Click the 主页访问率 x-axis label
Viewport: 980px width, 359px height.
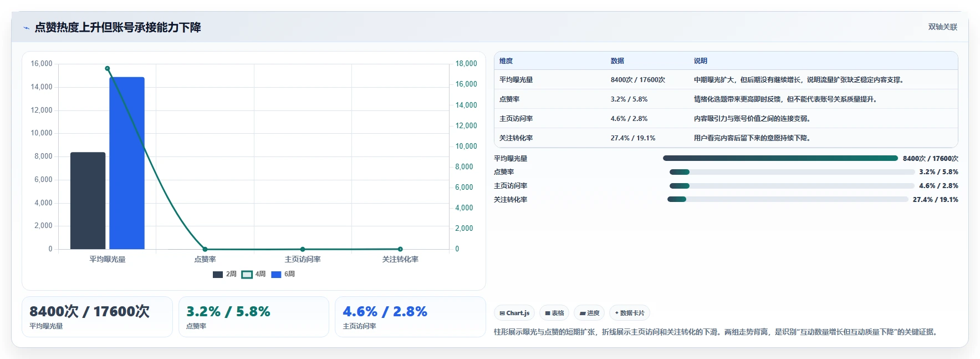tap(303, 259)
